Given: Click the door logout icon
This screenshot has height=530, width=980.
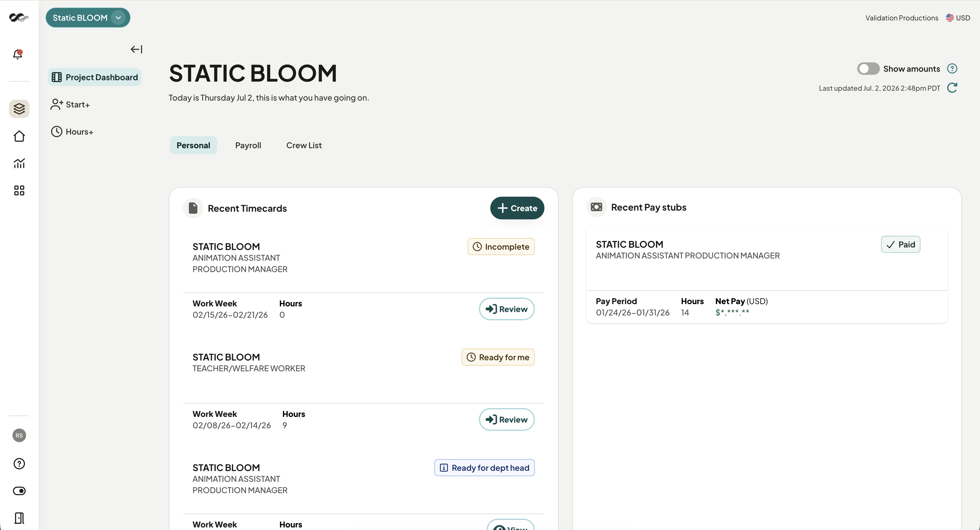Looking at the screenshot, I should pos(19,518).
